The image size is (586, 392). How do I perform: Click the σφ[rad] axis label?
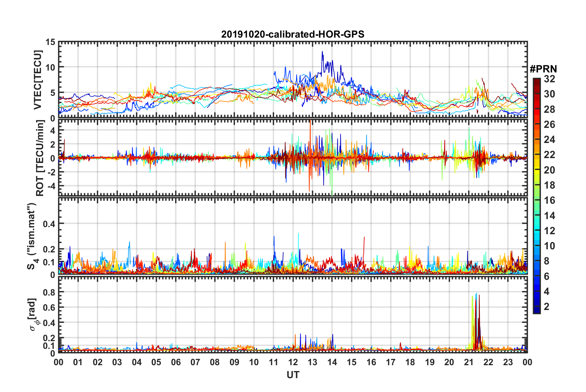(33, 315)
